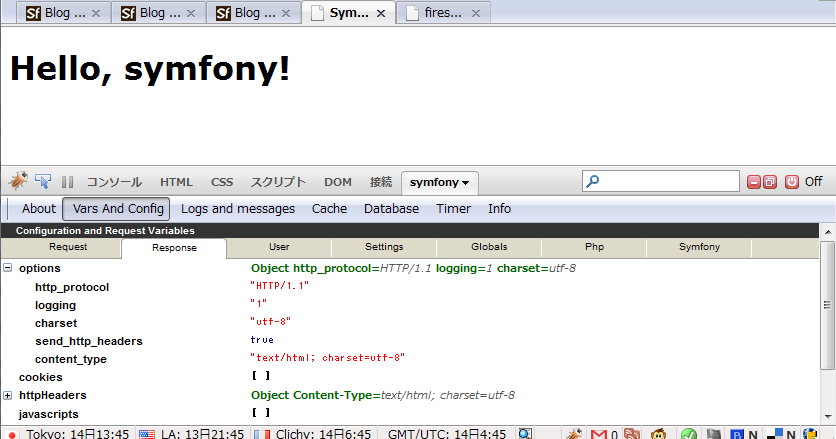Toggle Firebug Off power button

pyautogui.click(x=792, y=182)
